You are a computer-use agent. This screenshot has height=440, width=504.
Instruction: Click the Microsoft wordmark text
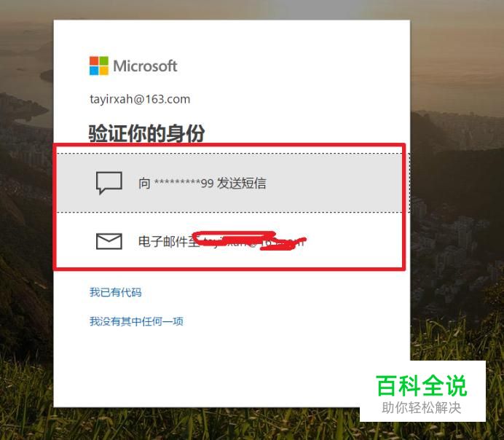point(145,66)
